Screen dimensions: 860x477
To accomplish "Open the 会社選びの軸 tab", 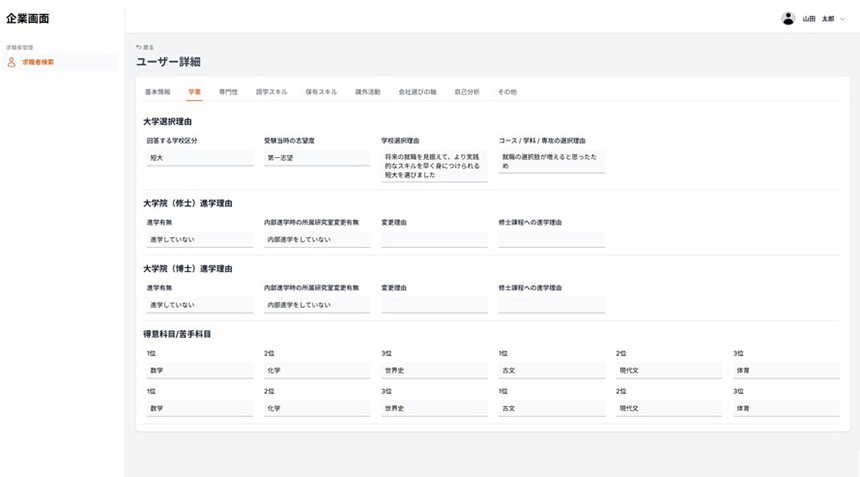I will 417,92.
